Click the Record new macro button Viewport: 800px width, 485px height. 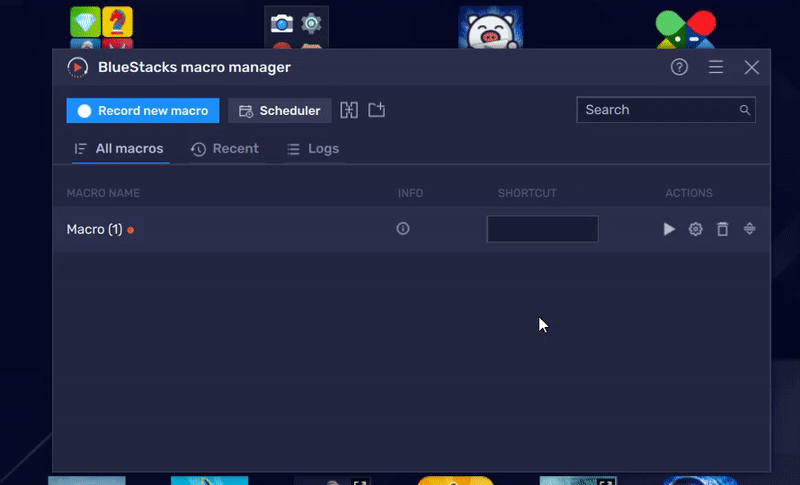pos(143,111)
